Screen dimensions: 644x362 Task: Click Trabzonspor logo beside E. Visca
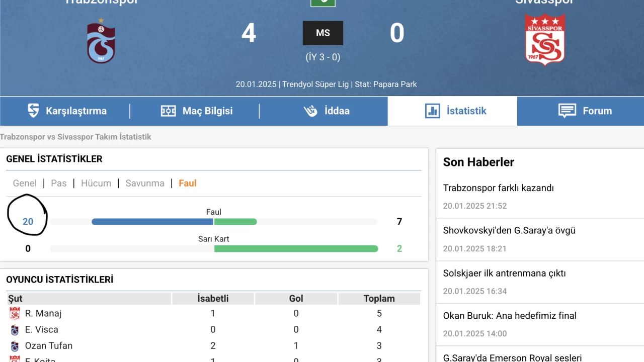(15, 330)
